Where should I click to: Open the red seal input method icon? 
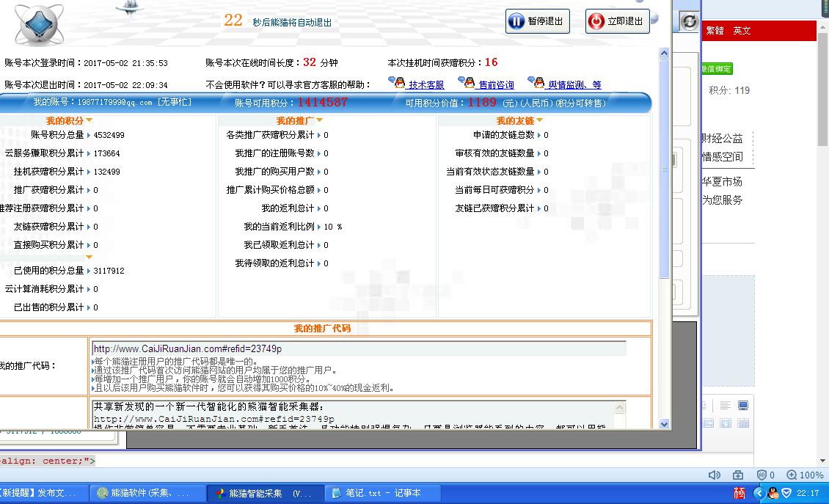pyautogui.click(x=739, y=493)
